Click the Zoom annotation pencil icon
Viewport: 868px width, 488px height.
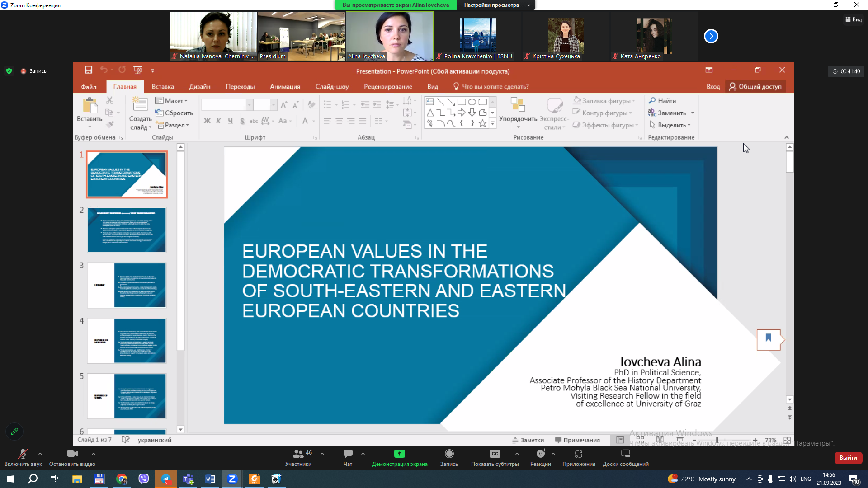pyautogui.click(x=14, y=432)
